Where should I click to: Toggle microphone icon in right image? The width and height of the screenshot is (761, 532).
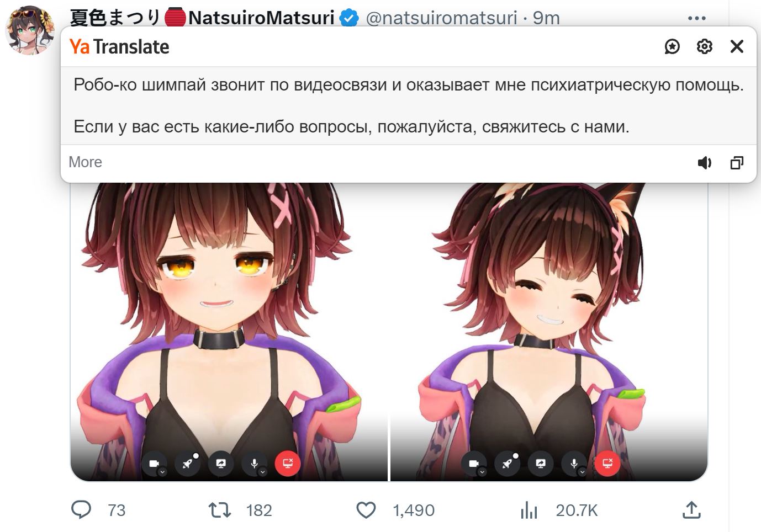click(574, 464)
